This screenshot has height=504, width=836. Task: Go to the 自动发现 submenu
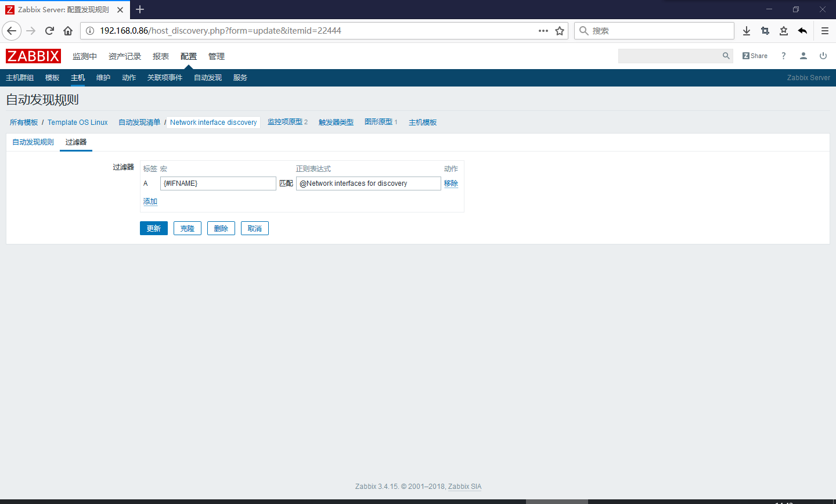point(208,78)
